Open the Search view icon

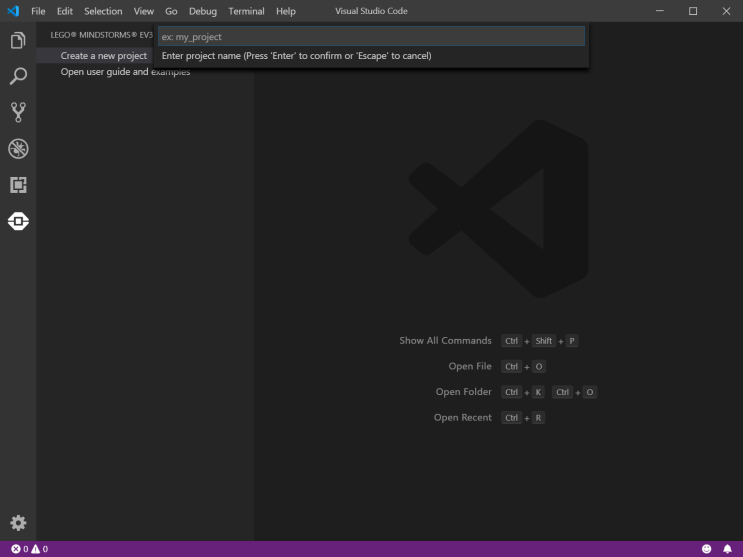pyautogui.click(x=18, y=77)
